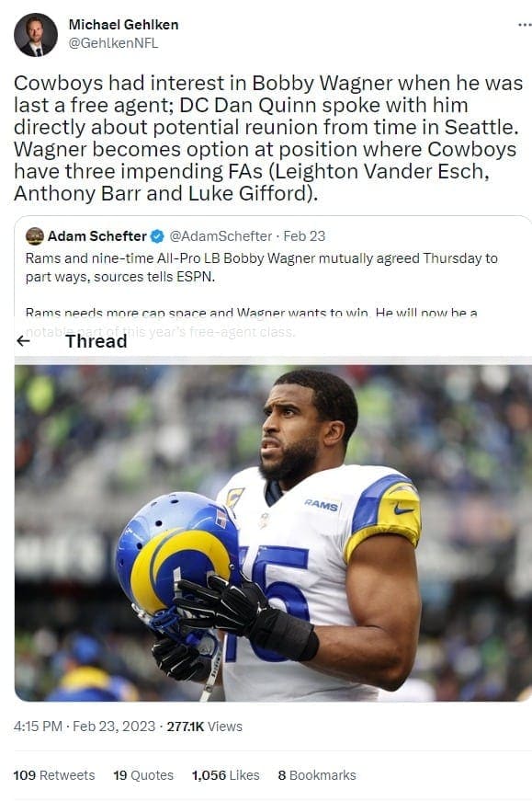View the Bobby Wagner photo
Screen dimensions: 532x801
point(273,532)
